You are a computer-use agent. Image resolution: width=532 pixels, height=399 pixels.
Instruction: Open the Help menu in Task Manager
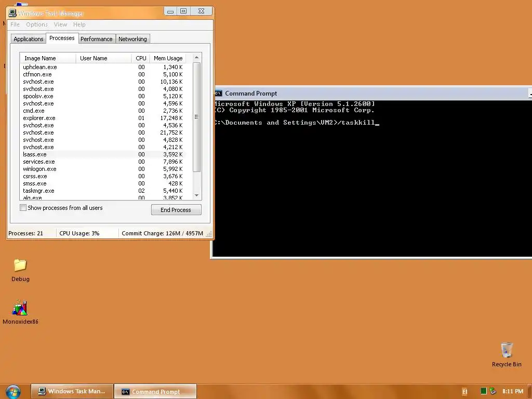coord(79,24)
